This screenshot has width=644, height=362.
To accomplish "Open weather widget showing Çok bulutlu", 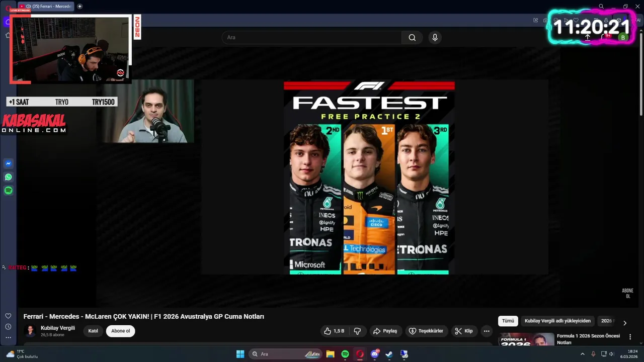I will 23,354.
